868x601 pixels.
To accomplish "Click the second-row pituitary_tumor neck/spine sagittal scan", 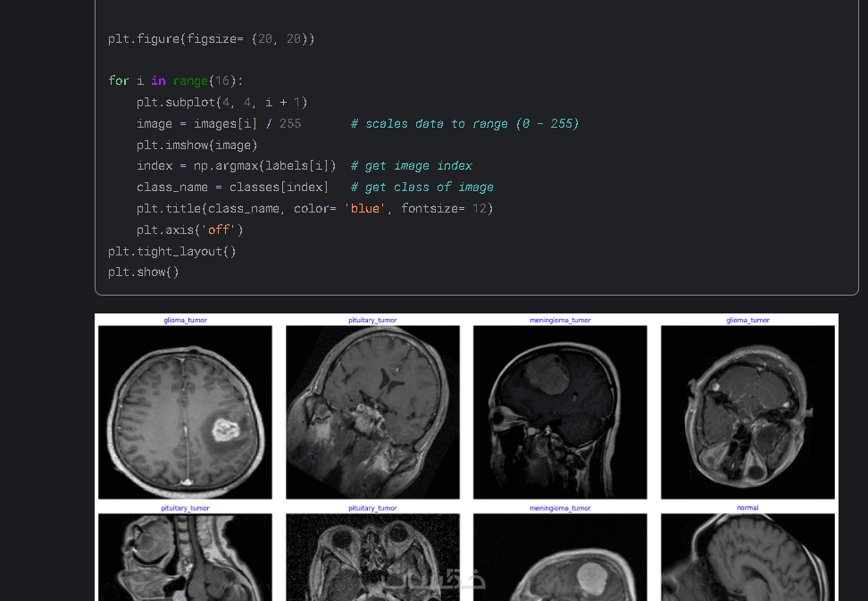I will tap(185, 557).
